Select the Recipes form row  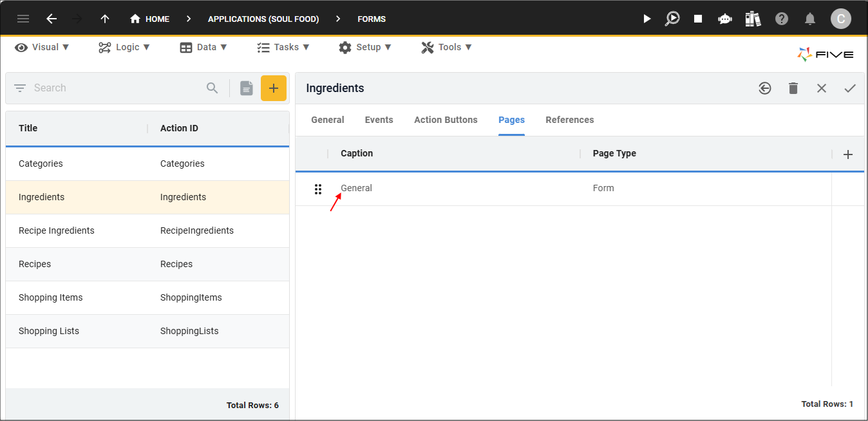pyautogui.click(x=147, y=264)
